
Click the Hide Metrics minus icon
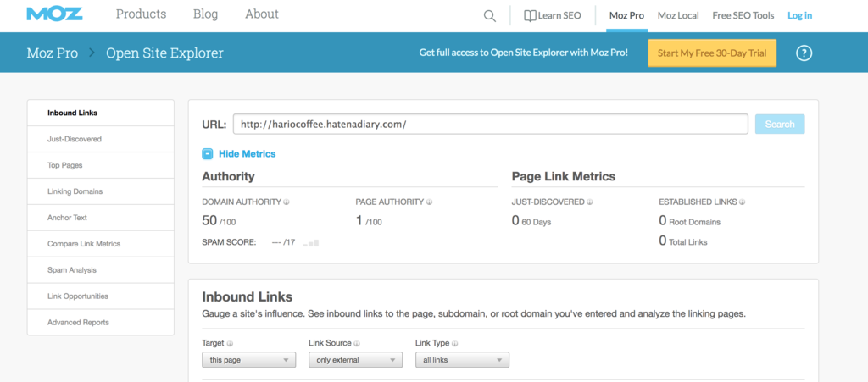[207, 154]
